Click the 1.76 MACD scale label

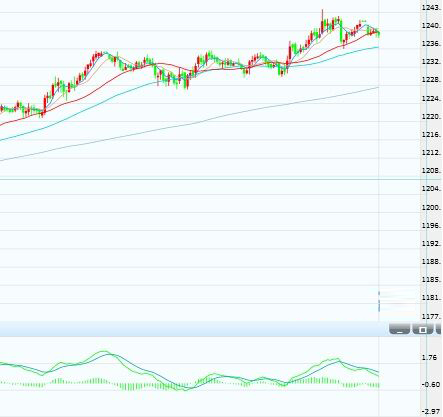pyautogui.click(x=429, y=358)
